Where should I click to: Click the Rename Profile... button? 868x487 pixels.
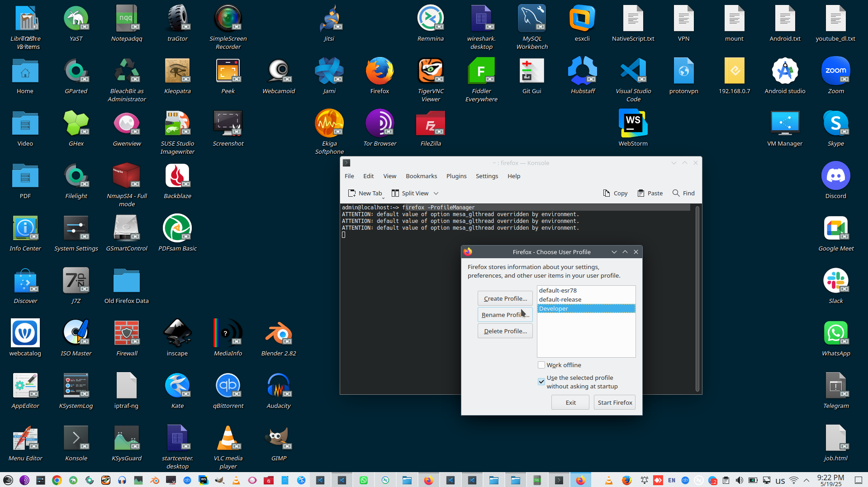click(505, 315)
